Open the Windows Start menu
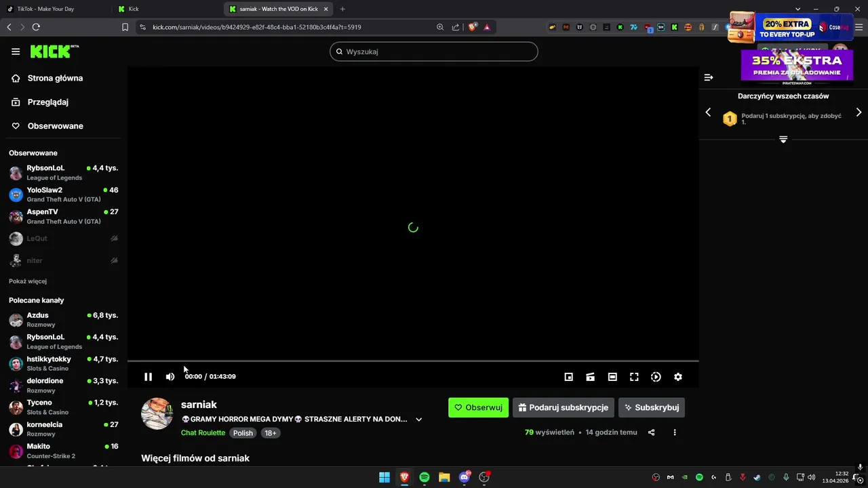The height and width of the screenshot is (488, 868). [384, 477]
